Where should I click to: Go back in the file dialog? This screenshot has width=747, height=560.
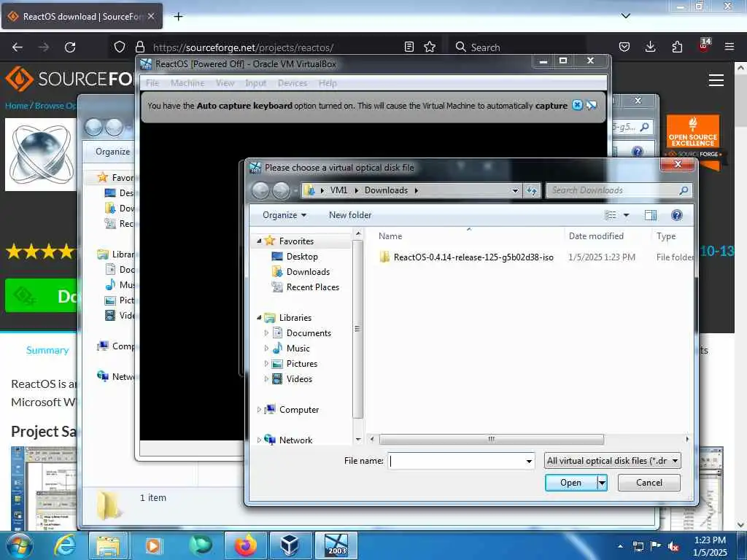pyautogui.click(x=260, y=190)
